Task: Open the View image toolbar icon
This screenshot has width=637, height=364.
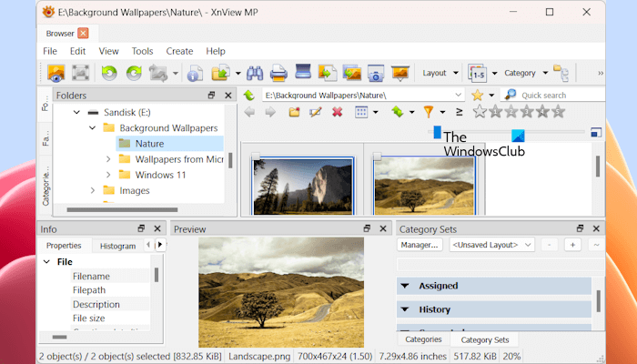Action: (56, 73)
